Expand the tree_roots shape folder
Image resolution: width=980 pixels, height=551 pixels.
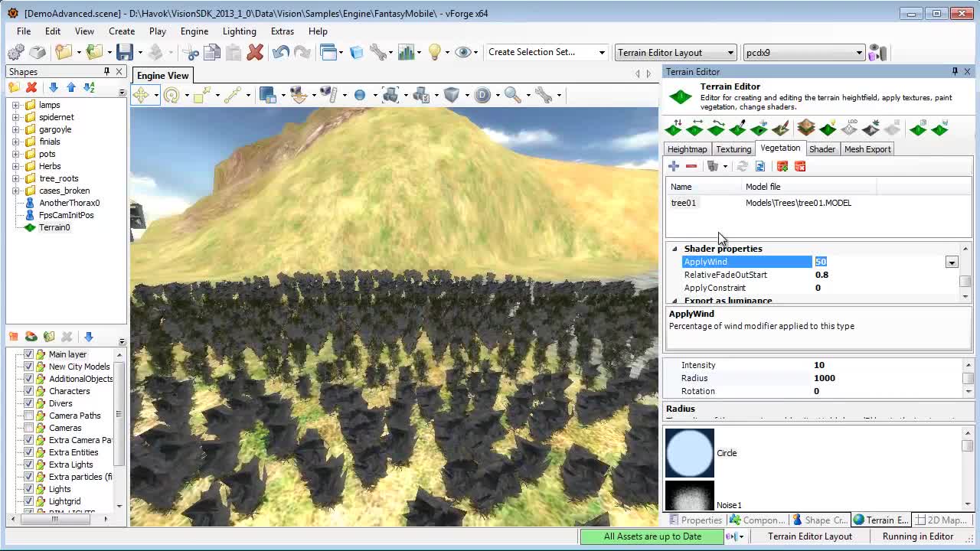tap(15, 178)
